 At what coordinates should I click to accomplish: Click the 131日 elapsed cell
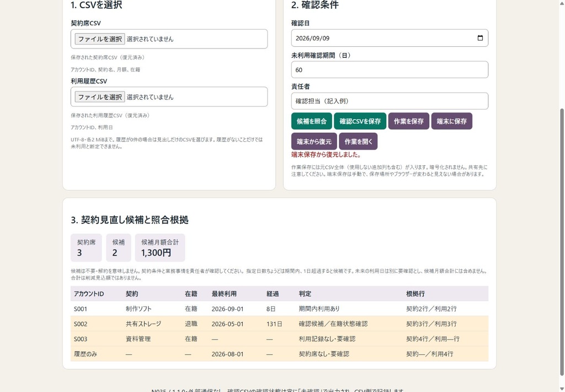pyautogui.click(x=274, y=324)
